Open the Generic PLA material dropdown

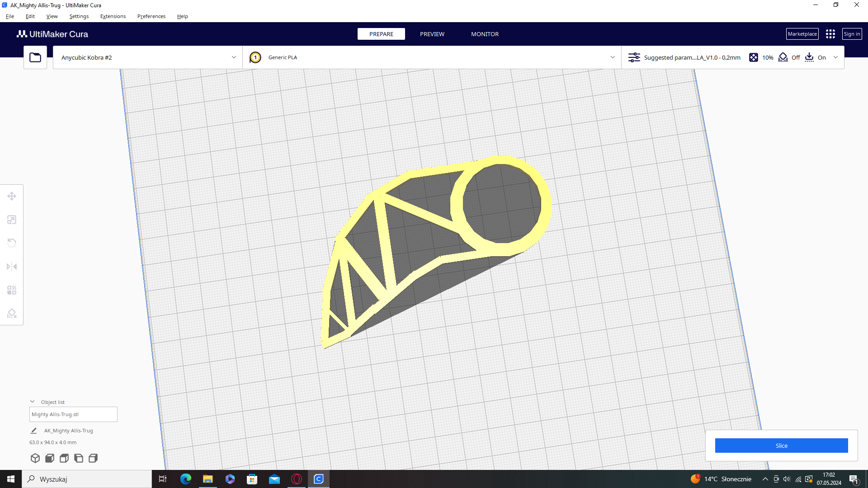(x=431, y=57)
